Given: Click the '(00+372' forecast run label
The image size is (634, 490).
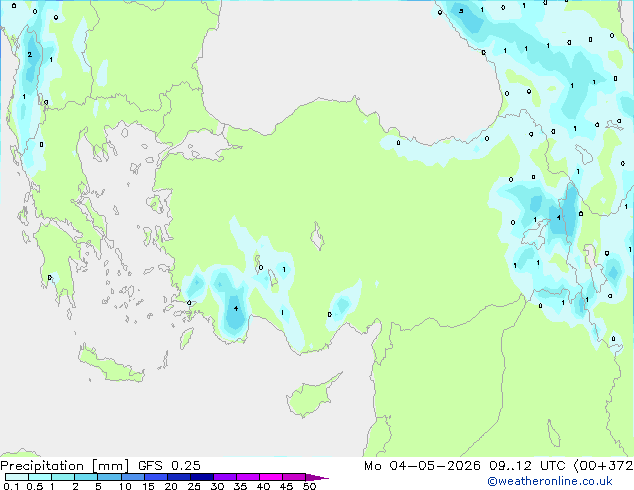Looking at the screenshot, I should (x=603, y=466).
